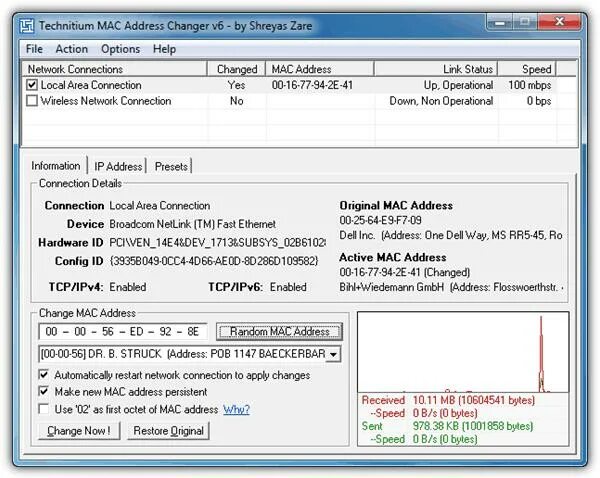Click the Config ID GUID value
Screen dimensions: 600x478
(214, 261)
